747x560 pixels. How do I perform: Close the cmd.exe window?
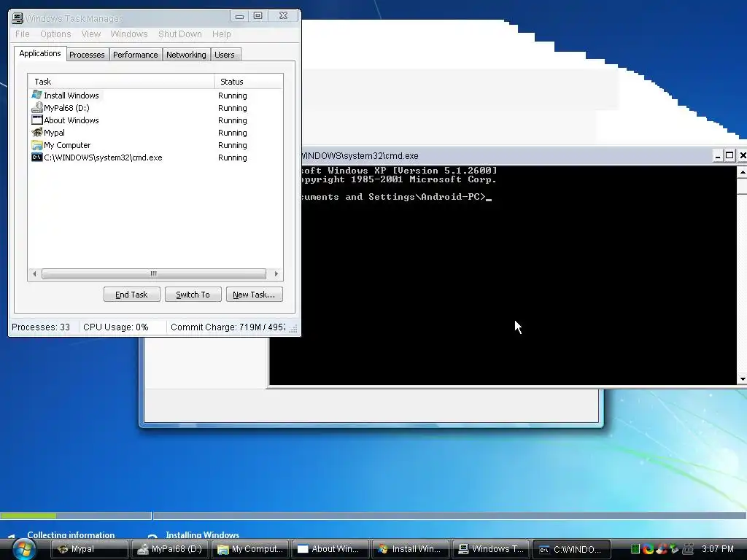pyautogui.click(x=742, y=156)
